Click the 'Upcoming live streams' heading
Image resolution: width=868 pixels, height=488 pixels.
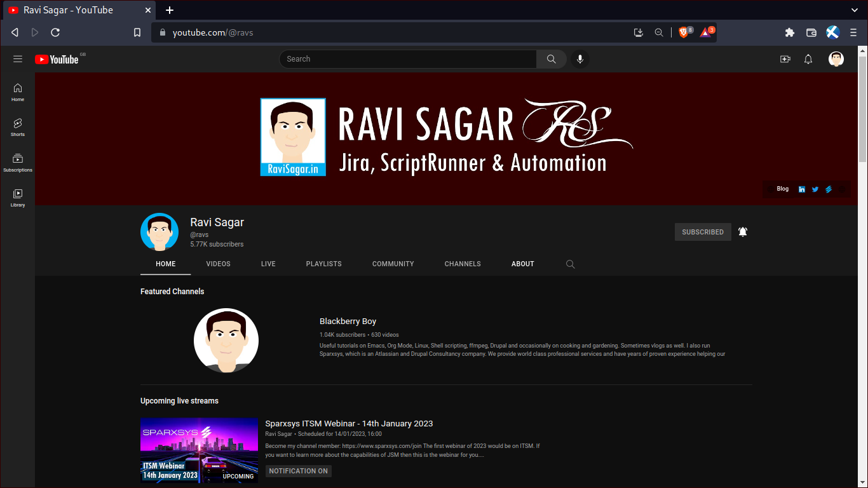click(179, 401)
